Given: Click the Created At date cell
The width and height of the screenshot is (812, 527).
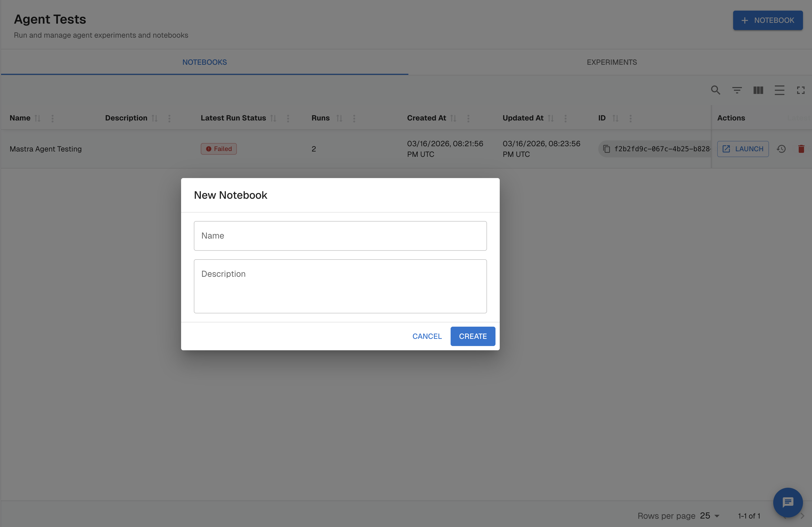Looking at the screenshot, I should coord(445,149).
